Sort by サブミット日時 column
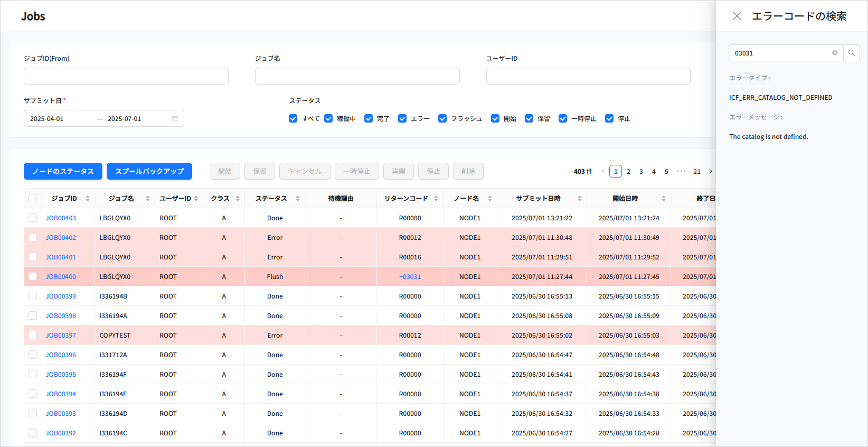This screenshot has height=447, width=868. 580,198
